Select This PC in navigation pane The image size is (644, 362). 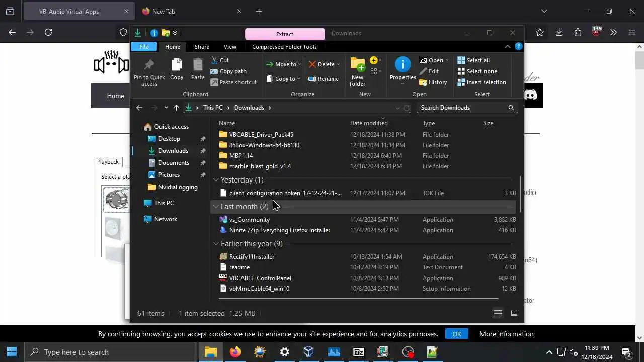click(164, 203)
